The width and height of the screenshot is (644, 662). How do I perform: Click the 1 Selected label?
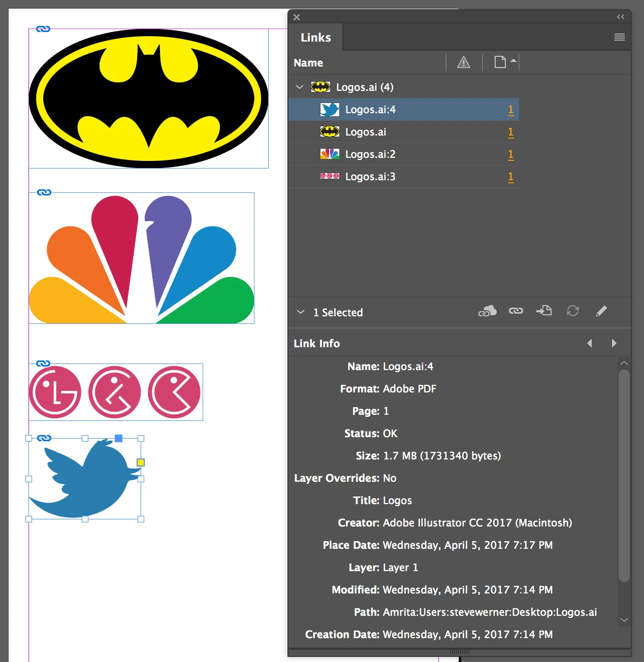coord(338,313)
